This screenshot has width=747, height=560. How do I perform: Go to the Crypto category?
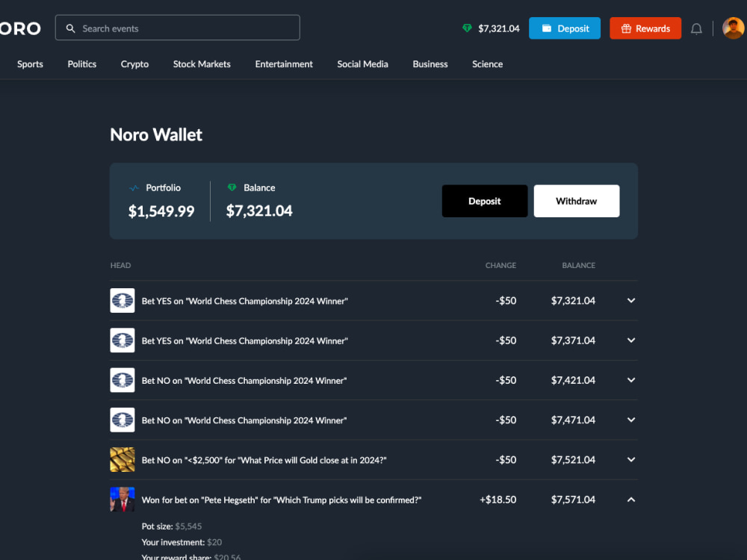click(134, 64)
